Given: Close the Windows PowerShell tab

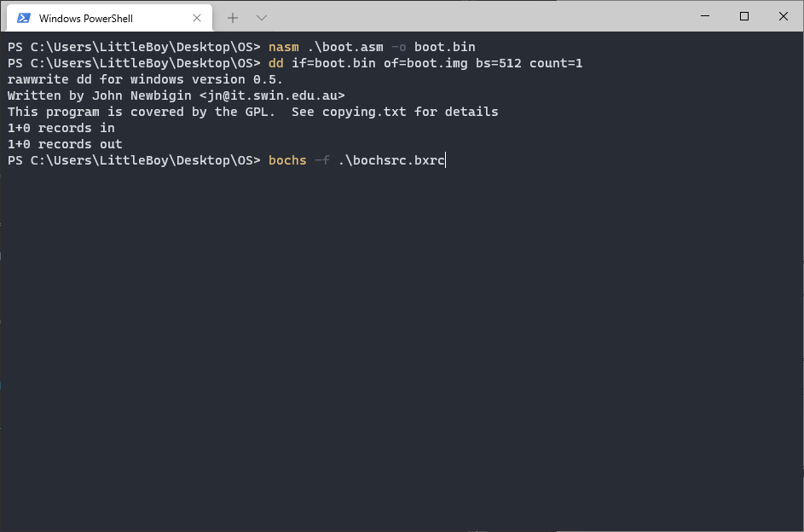Looking at the screenshot, I should 197,18.
